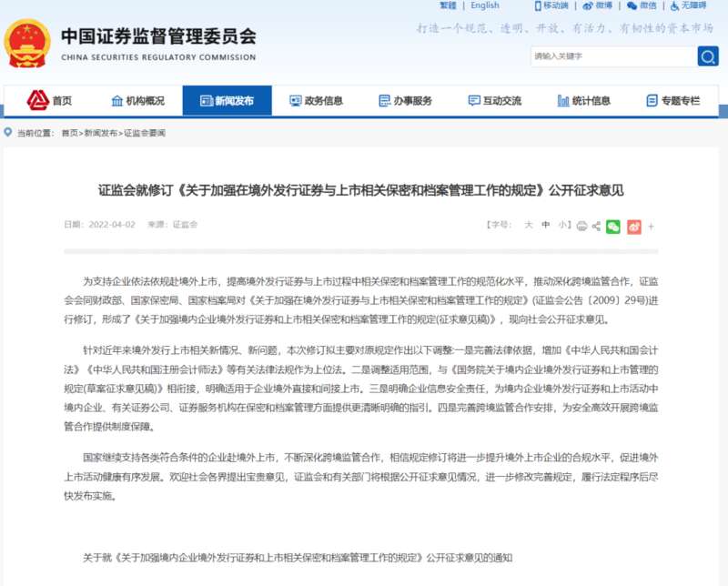
Task: Set font size to small (小)
Action: (562, 225)
